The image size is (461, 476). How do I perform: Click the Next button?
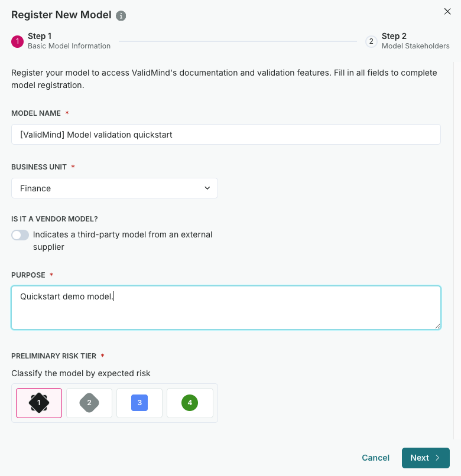pyautogui.click(x=426, y=458)
